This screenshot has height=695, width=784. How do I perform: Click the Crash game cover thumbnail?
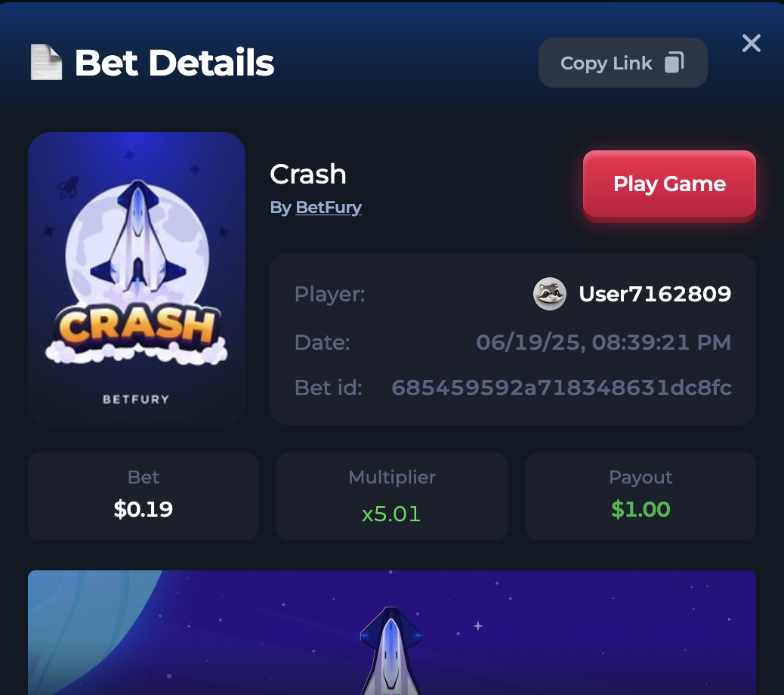(x=137, y=279)
